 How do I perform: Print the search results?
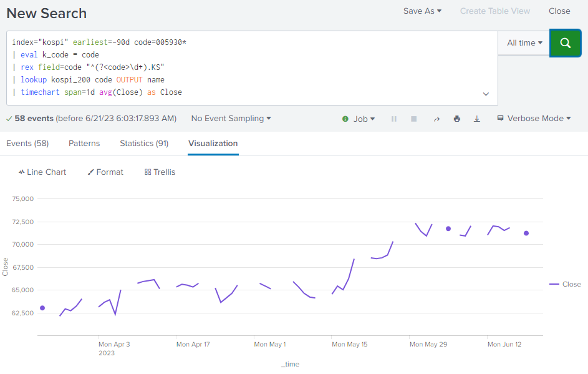tap(457, 119)
